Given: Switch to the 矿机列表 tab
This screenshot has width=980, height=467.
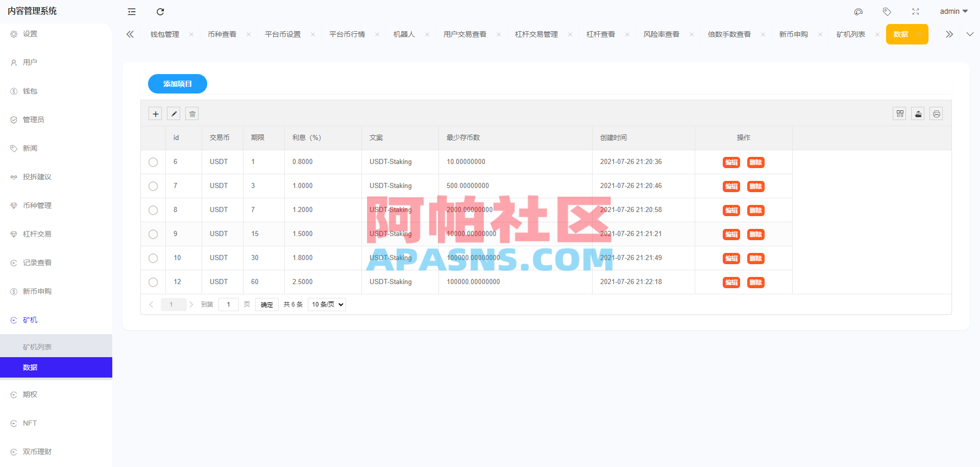Looking at the screenshot, I should coord(850,34).
